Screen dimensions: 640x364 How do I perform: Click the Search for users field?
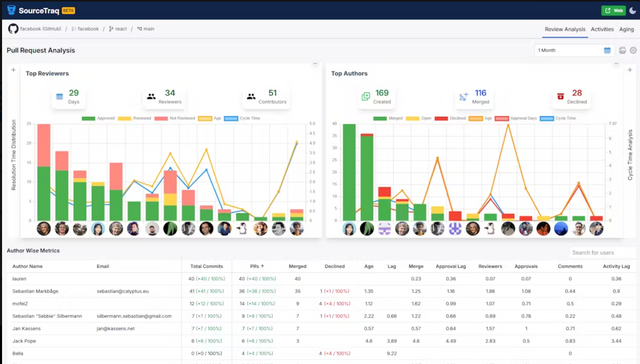[602, 253]
